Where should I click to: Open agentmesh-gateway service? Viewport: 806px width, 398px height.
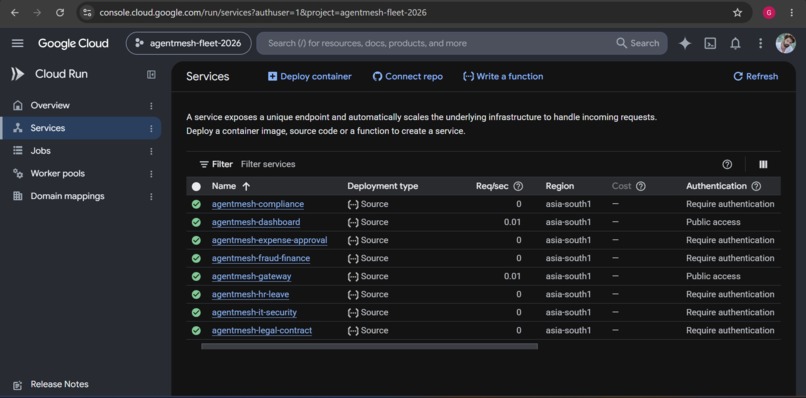click(x=251, y=276)
